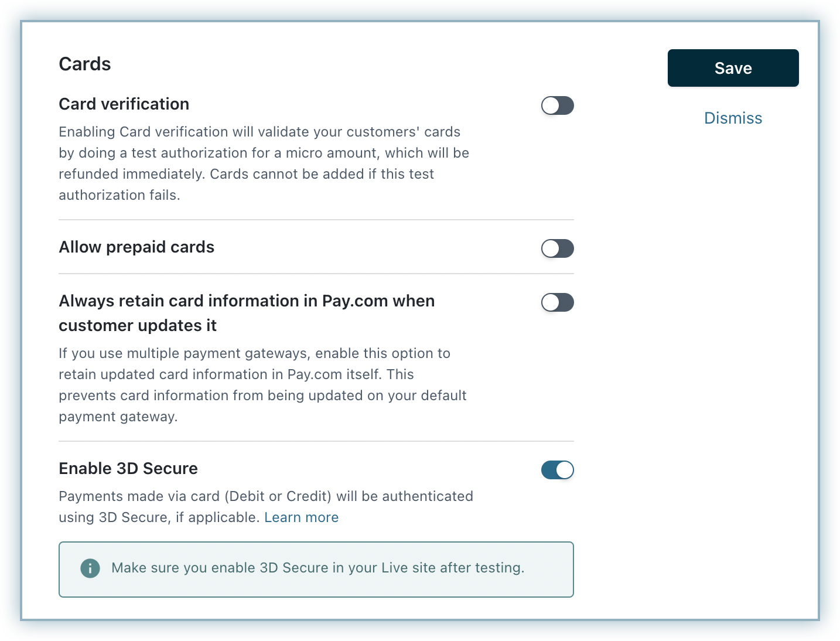This screenshot has width=840, height=641.
Task: Turn on Allow prepaid cards switch
Action: (557, 248)
